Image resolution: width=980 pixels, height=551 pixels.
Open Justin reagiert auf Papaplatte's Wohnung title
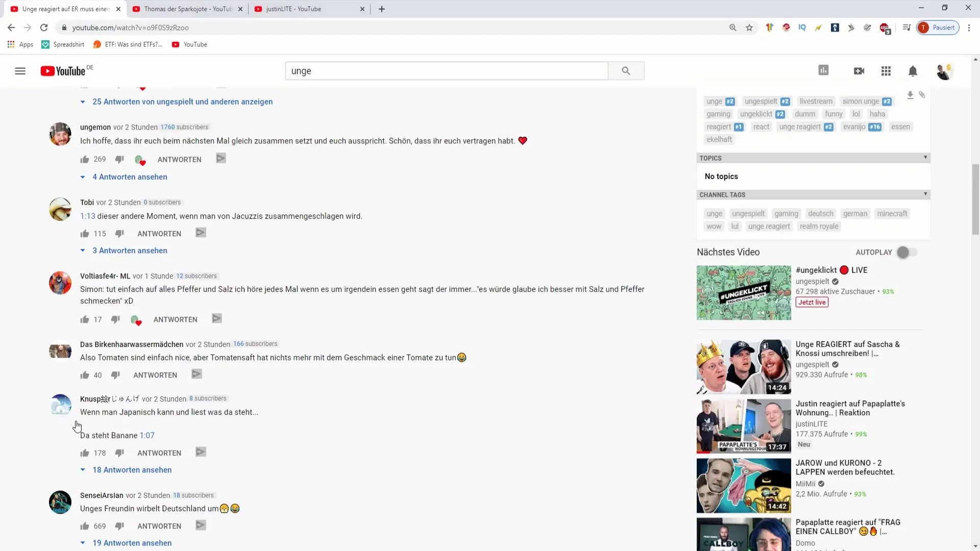[x=850, y=408]
